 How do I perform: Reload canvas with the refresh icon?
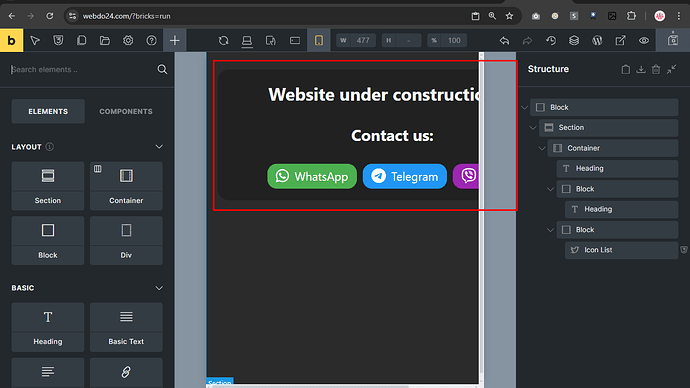(224, 40)
